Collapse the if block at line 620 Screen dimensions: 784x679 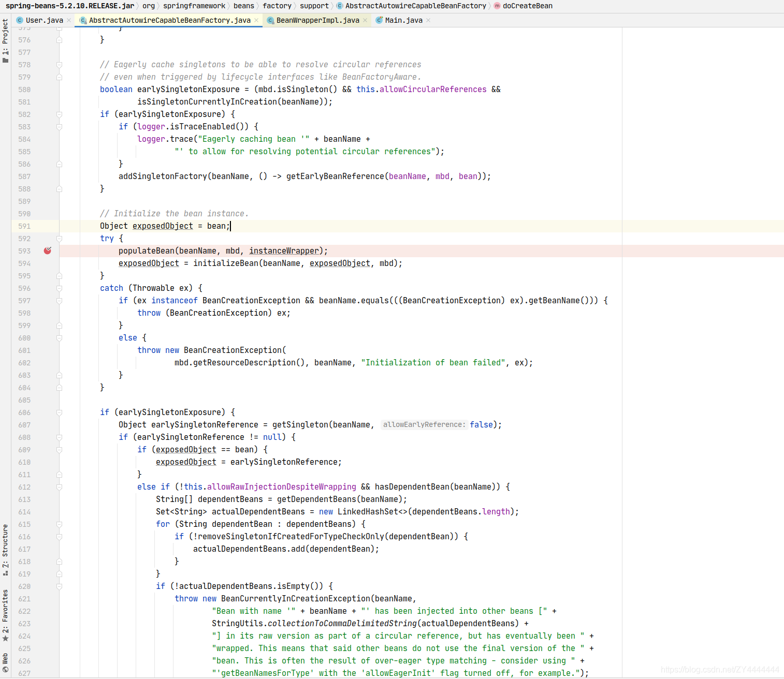click(x=59, y=586)
